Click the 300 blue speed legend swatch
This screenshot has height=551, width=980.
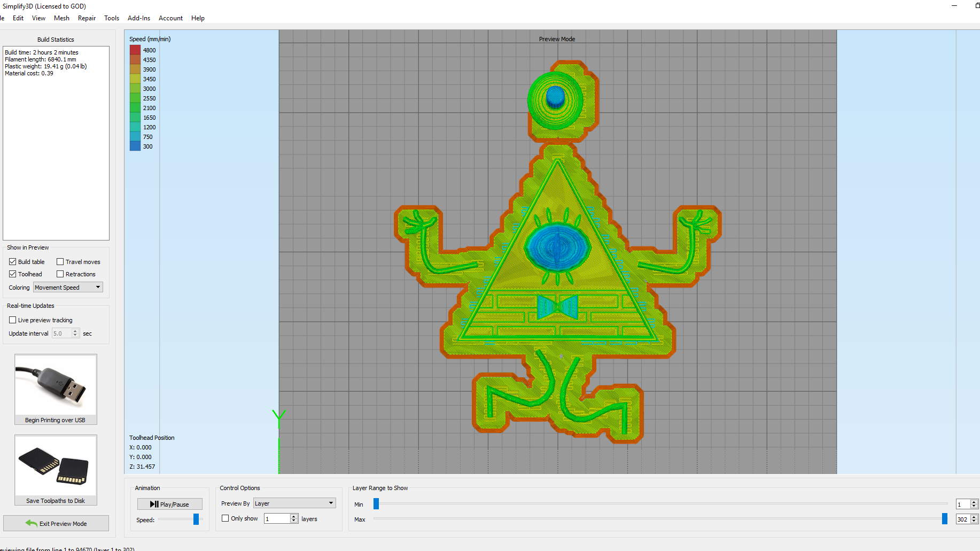[x=135, y=146]
